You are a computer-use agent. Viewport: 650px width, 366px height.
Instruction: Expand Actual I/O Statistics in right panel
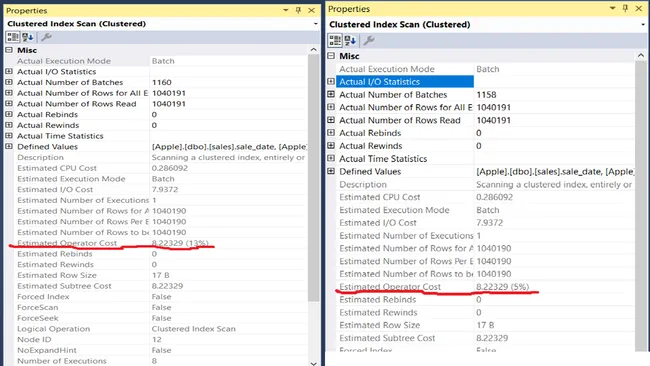click(331, 82)
